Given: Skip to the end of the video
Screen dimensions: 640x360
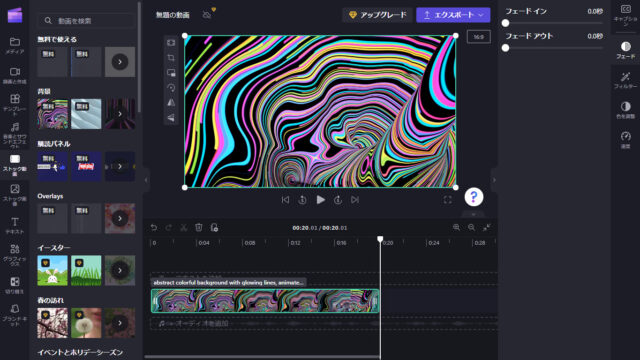Looking at the screenshot, I should [355, 200].
